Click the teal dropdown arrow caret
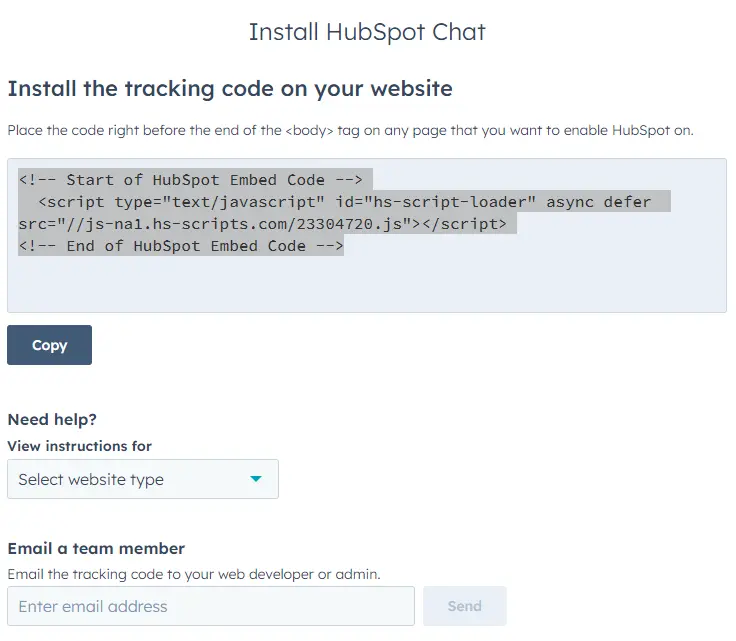This screenshot has width=736, height=641. 256,479
